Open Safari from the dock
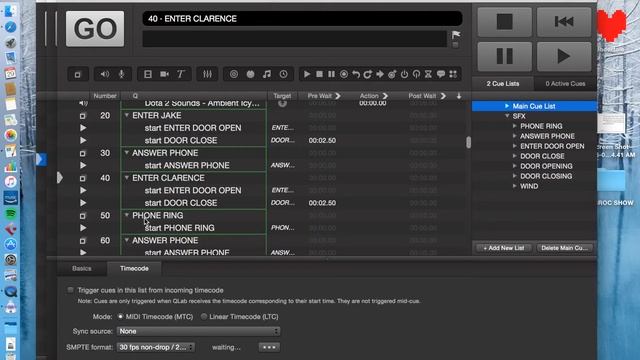 11,27
